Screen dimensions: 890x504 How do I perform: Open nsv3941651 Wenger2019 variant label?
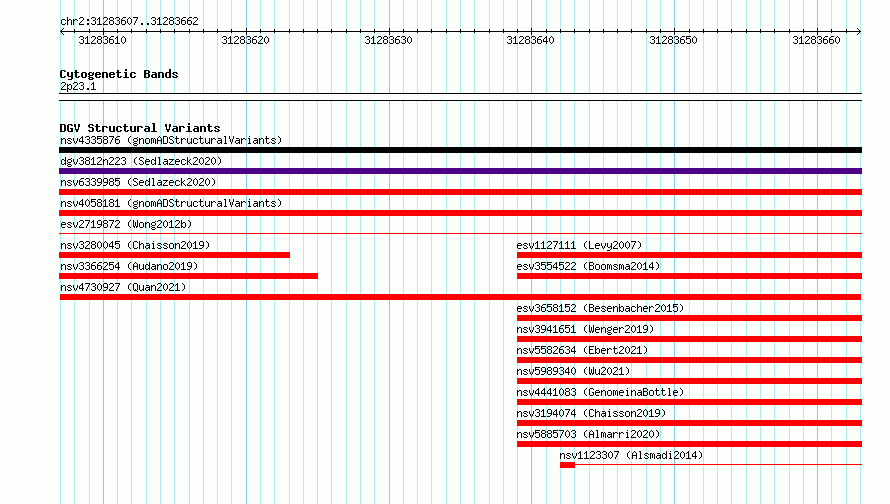click(x=585, y=329)
